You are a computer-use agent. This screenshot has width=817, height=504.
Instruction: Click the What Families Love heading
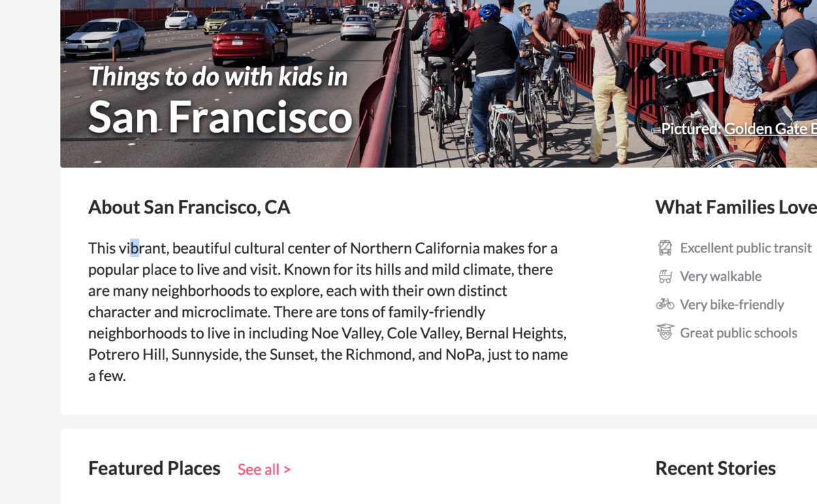coord(735,207)
